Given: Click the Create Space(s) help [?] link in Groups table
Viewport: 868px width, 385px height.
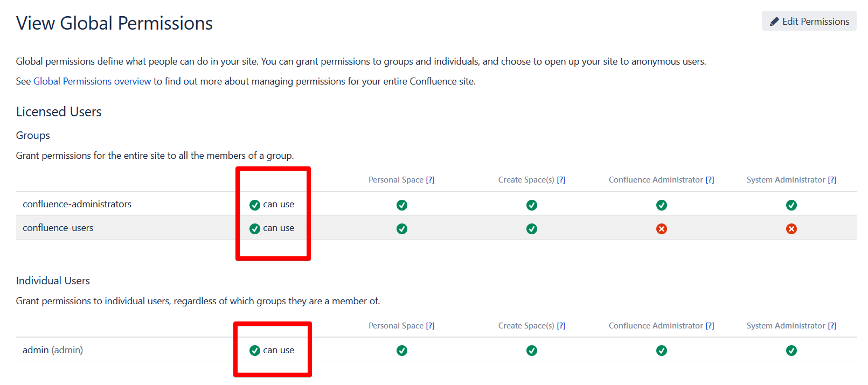Looking at the screenshot, I should click(x=561, y=180).
